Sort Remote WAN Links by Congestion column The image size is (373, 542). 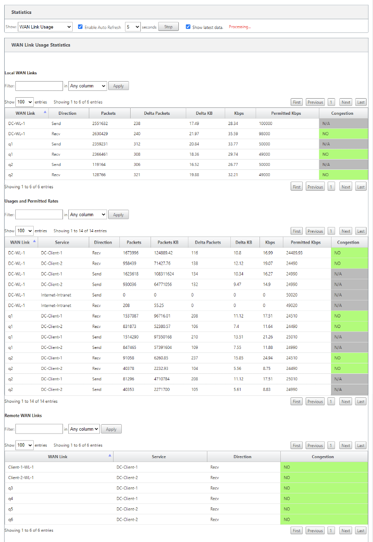[x=323, y=457]
